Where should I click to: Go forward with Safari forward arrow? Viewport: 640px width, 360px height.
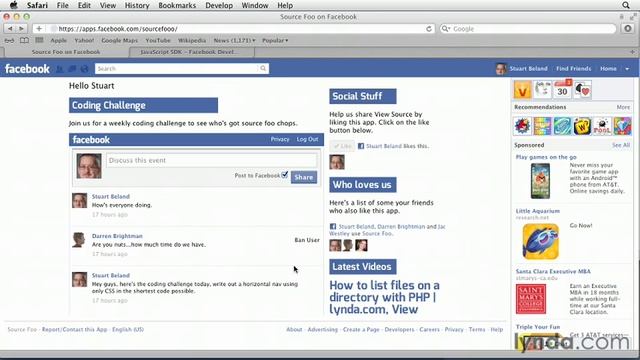21,29
